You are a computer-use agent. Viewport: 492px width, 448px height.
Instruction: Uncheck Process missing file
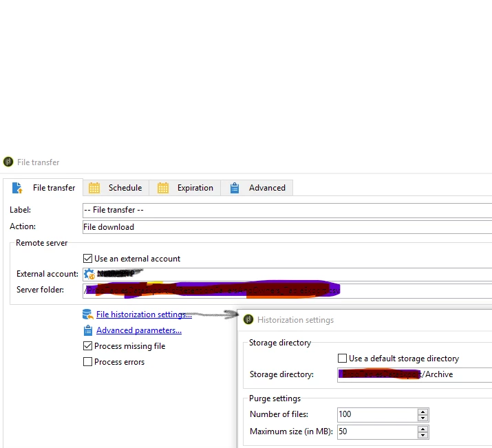point(87,346)
